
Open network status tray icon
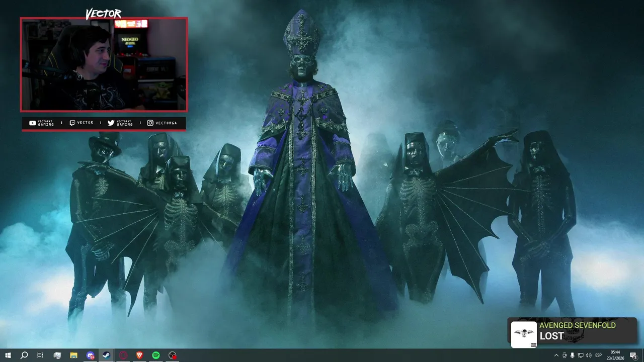tap(581, 355)
